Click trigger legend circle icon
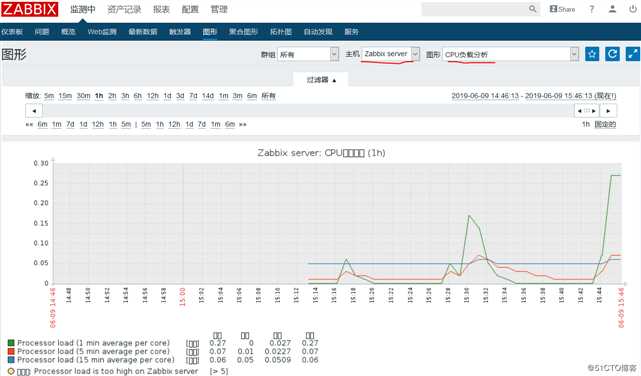This screenshot has height=376, width=641. (x=11, y=371)
